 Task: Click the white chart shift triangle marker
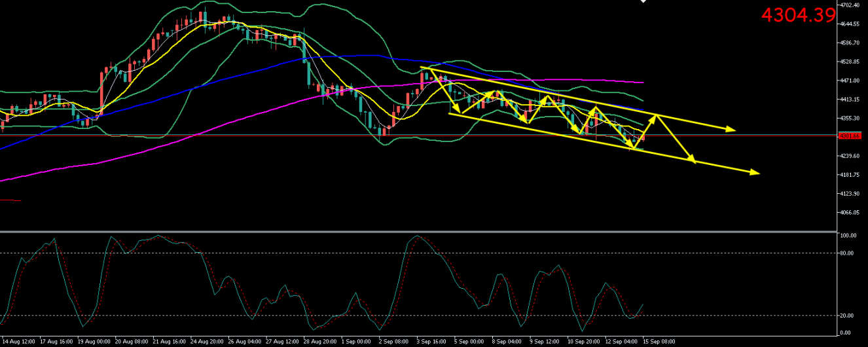click(643, 2)
